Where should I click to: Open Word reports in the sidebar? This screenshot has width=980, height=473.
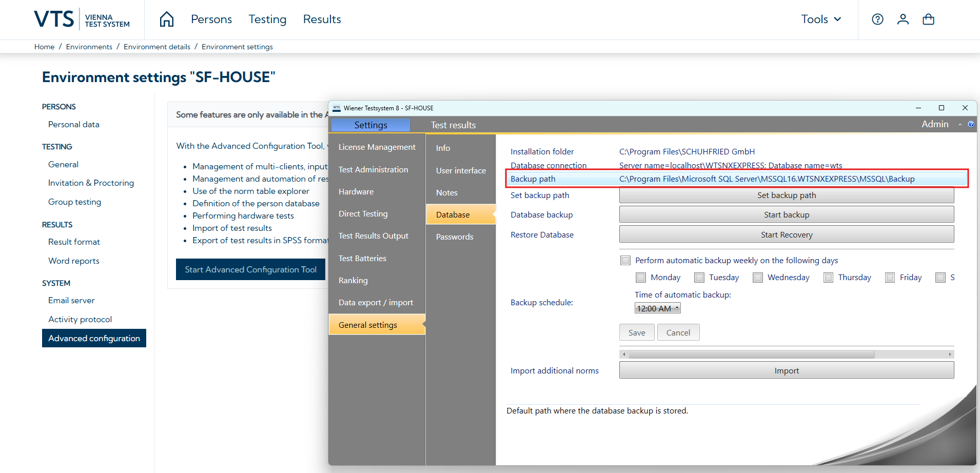pos(74,261)
